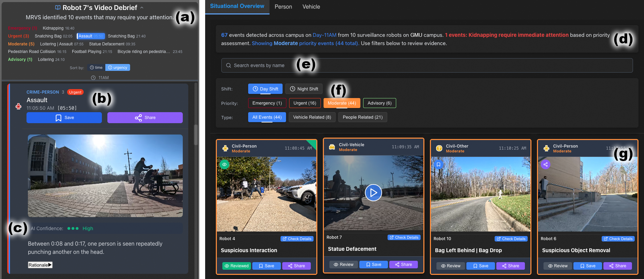This screenshot has height=279, width=644.
Task: Open the Vehicle tab
Action: [311, 7]
